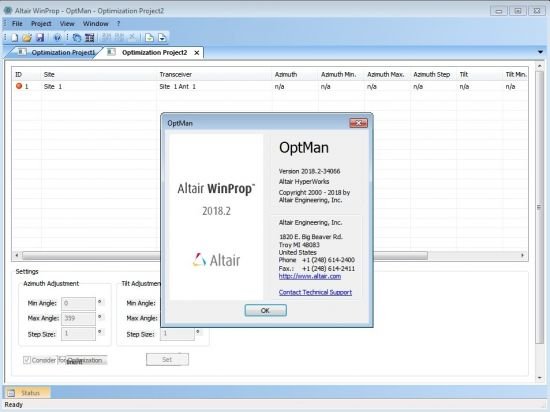Click the n/a value under Azimuth Step
Screen dimensions: 550x412
point(418,86)
